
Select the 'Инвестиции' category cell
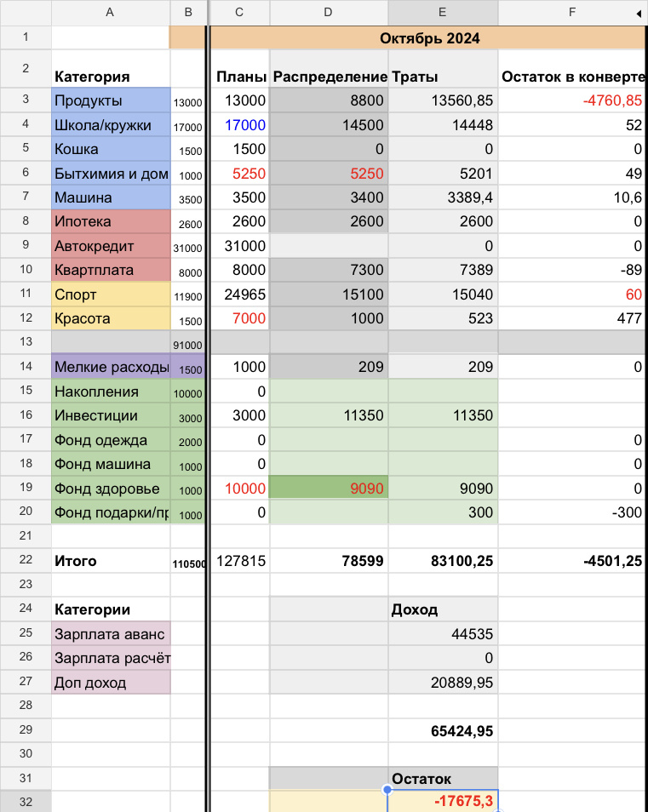coord(111,415)
